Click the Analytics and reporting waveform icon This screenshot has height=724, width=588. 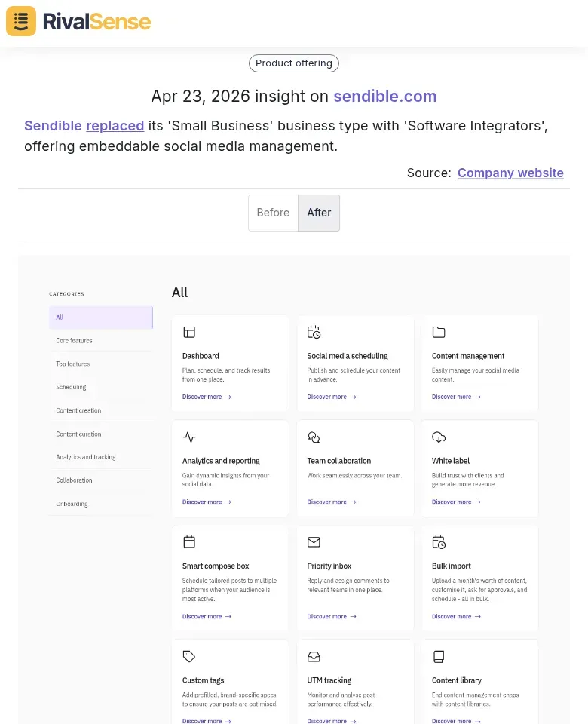pyautogui.click(x=189, y=437)
